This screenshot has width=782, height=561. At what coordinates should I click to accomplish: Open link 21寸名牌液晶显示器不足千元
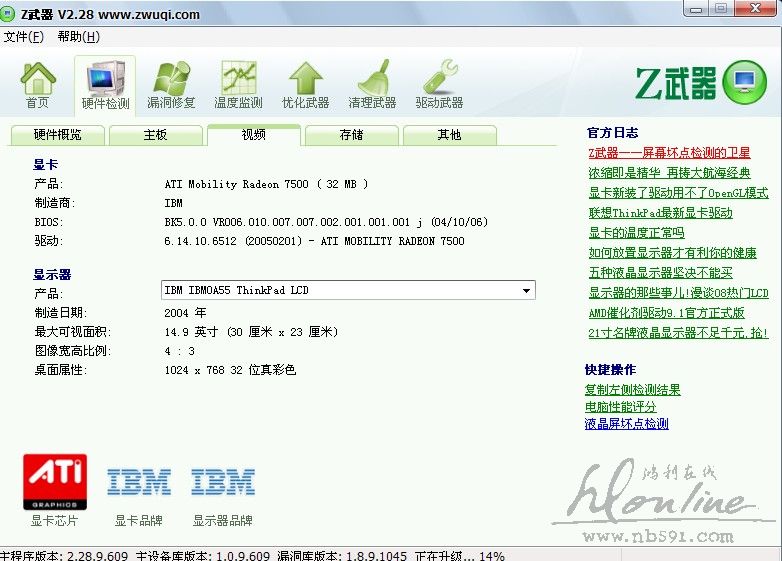coord(678,333)
